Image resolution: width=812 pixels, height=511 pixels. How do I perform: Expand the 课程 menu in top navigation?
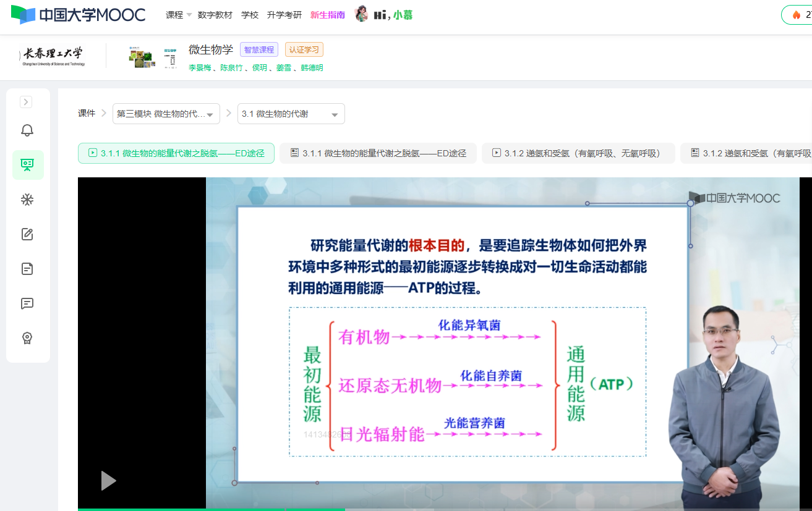(x=178, y=15)
